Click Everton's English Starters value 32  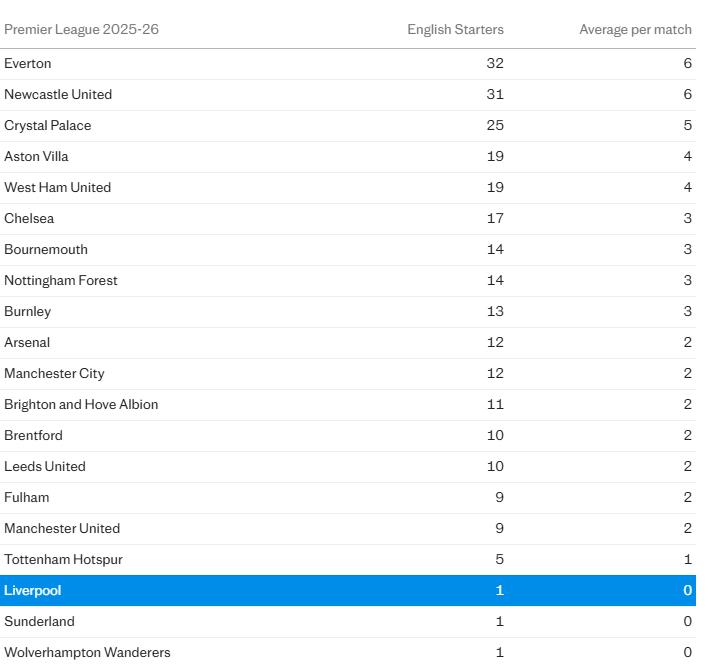pos(495,63)
